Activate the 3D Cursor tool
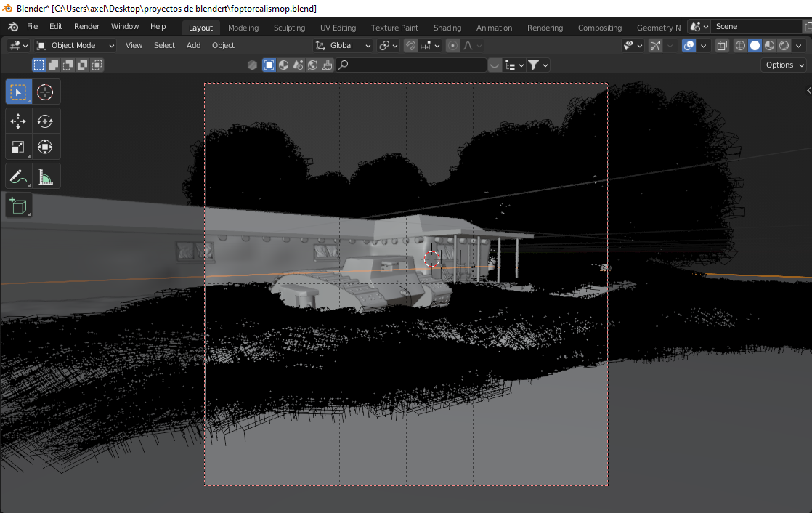The height and width of the screenshot is (513, 812). (x=45, y=92)
